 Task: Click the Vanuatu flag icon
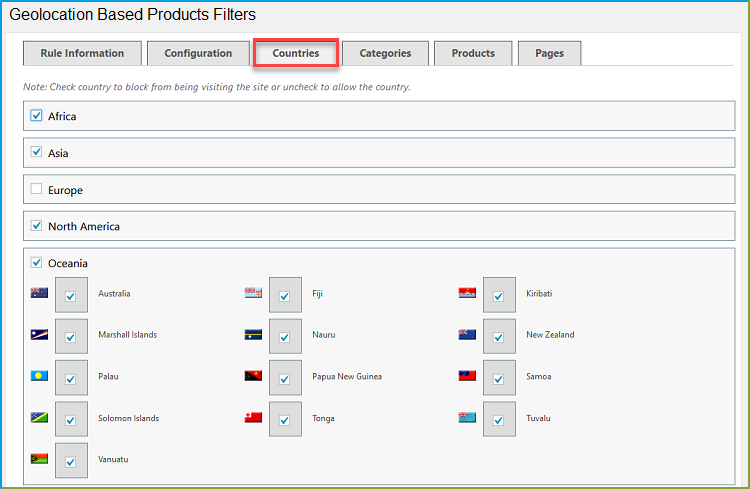tap(39, 459)
